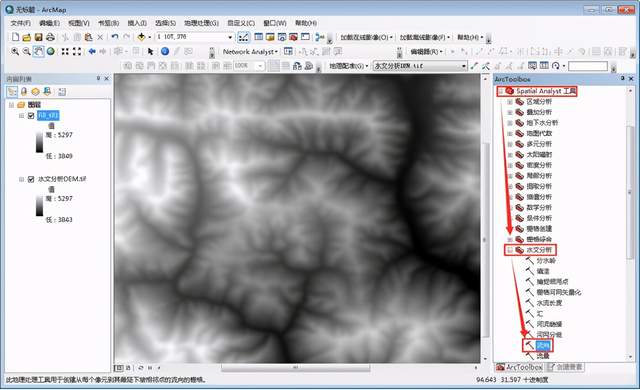Select List By Visibility icon in table of contents
640x390 pixels.
(36, 92)
